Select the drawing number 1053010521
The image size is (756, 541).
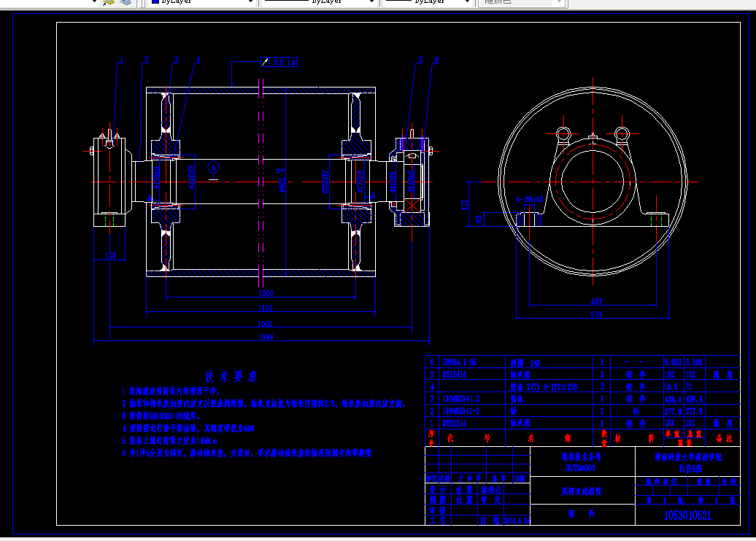click(687, 515)
